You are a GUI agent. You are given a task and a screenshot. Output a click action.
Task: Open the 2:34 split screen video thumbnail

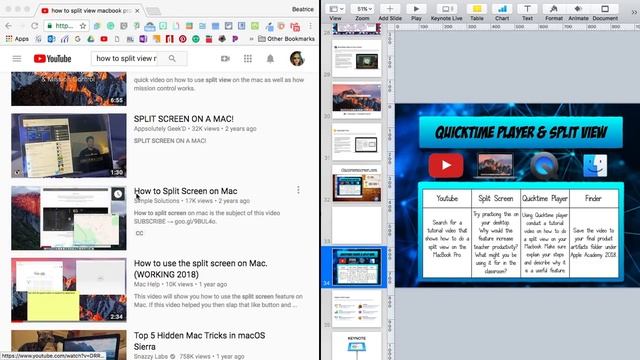[69, 290]
